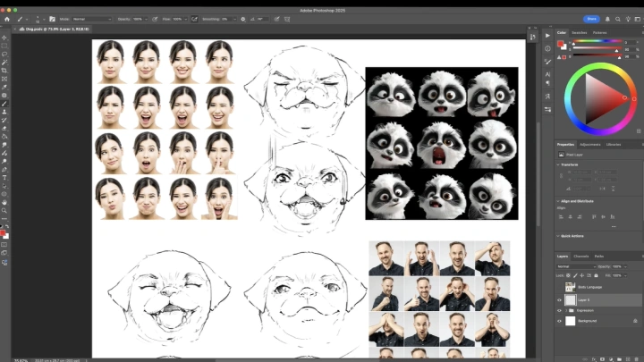Open the brush Opacity dropdown arrow
This screenshot has width=644, height=362.
click(x=146, y=19)
